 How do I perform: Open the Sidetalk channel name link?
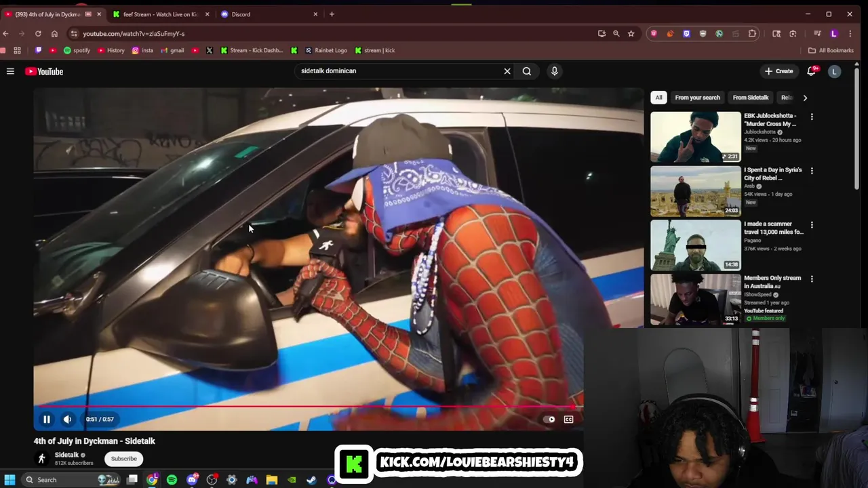coord(66,455)
